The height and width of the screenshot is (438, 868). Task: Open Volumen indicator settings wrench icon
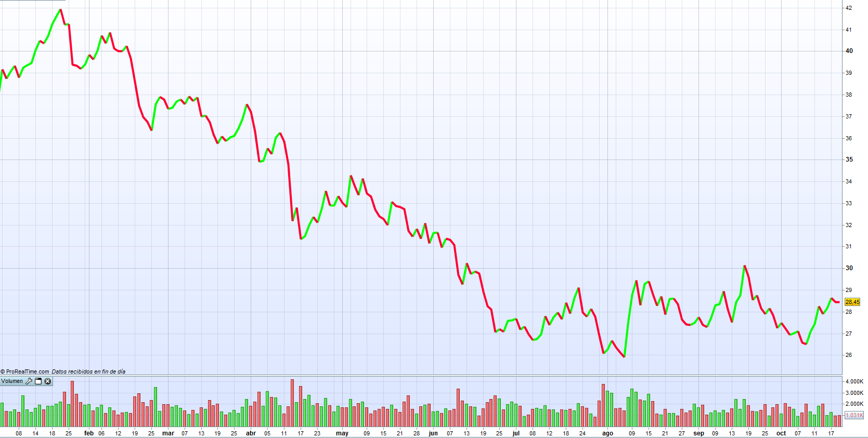[x=29, y=381]
